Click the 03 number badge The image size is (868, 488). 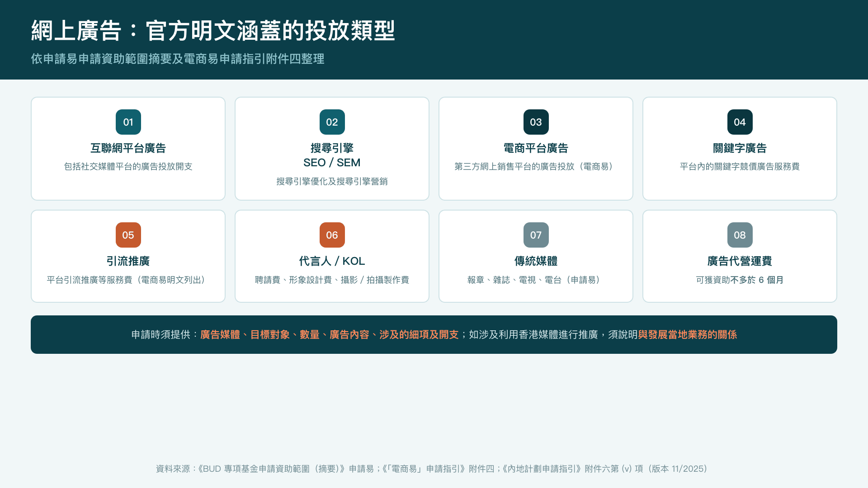(x=536, y=122)
